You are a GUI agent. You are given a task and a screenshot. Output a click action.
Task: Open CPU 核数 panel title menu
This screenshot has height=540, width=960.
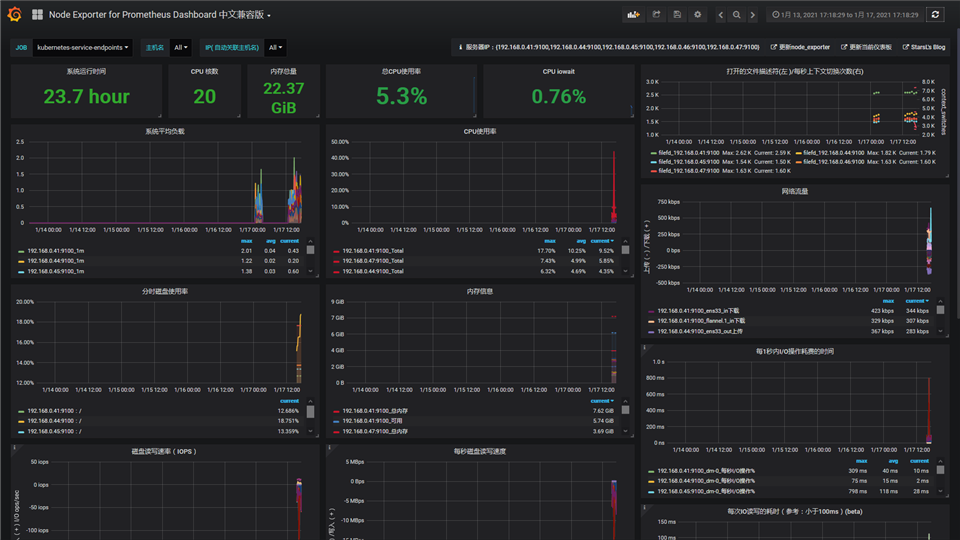(x=204, y=72)
